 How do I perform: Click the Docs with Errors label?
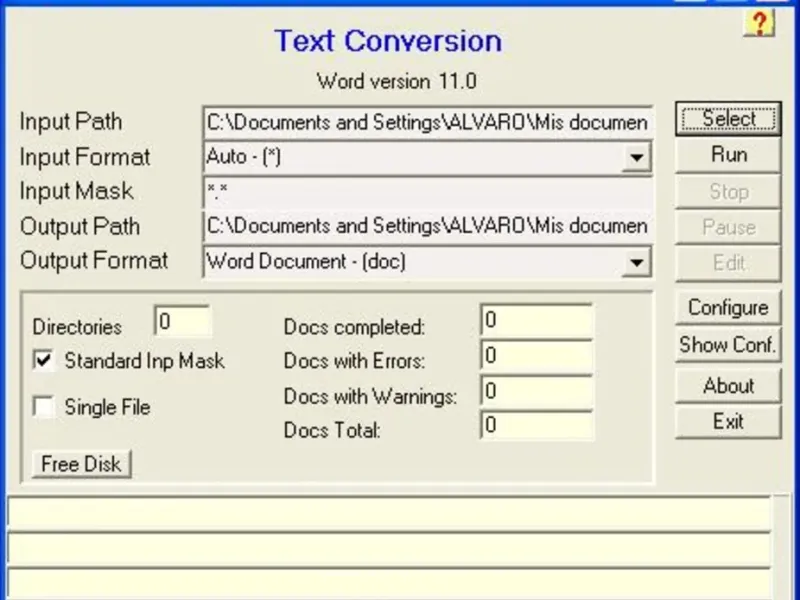[x=355, y=361]
